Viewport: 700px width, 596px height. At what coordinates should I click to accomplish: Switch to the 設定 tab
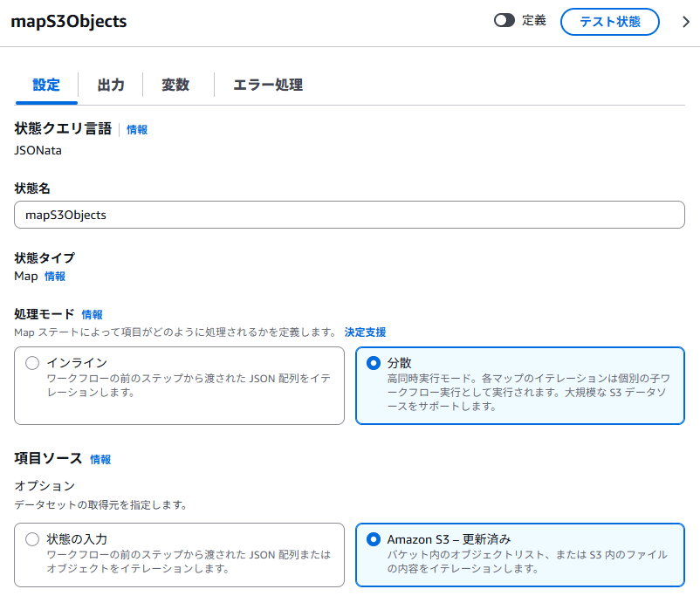46,85
